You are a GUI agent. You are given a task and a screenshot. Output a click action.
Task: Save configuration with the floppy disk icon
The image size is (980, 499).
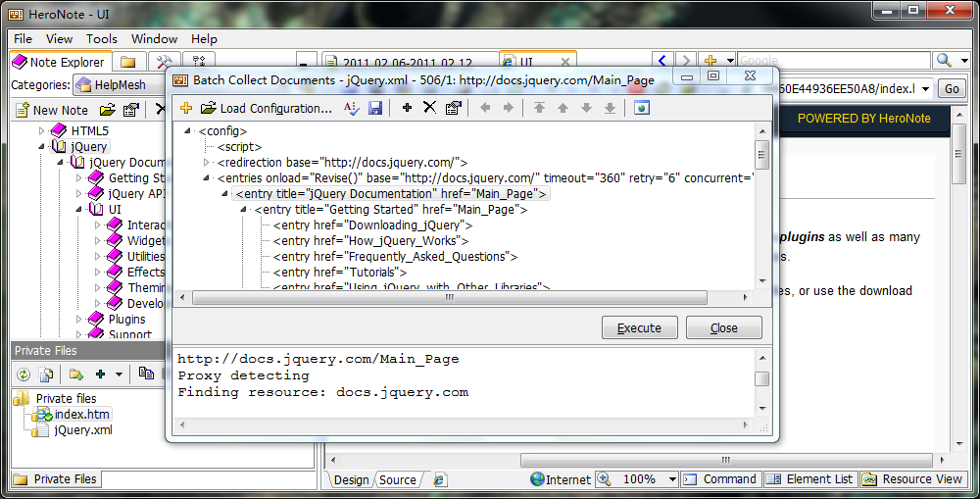pyautogui.click(x=375, y=108)
